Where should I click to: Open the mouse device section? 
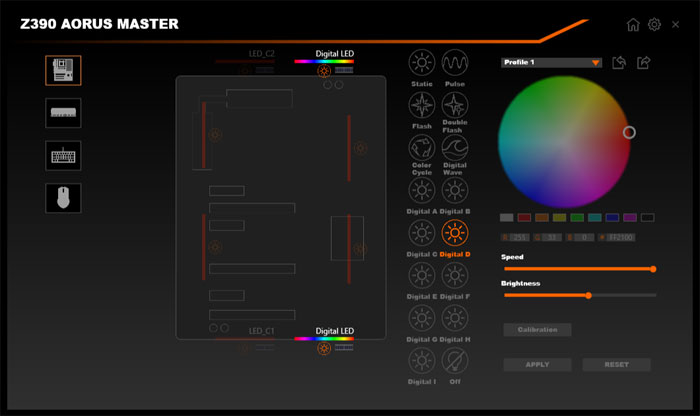63,198
